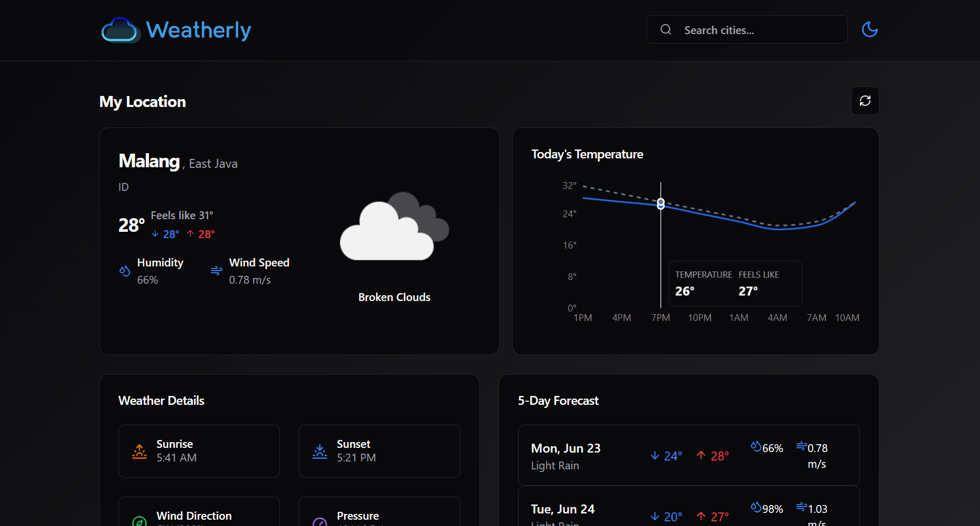The width and height of the screenshot is (980, 526).
Task: Click the sunset icon in Weather Details
Action: [319, 451]
